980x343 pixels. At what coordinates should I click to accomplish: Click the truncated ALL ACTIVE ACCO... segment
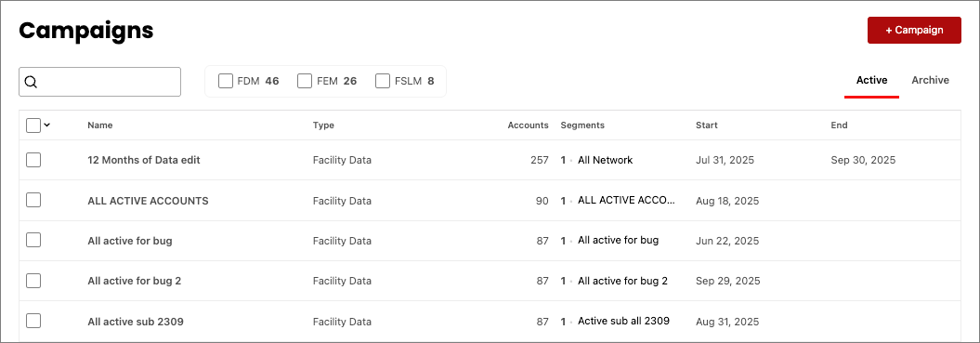pyautogui.click(x=626, y=200)
